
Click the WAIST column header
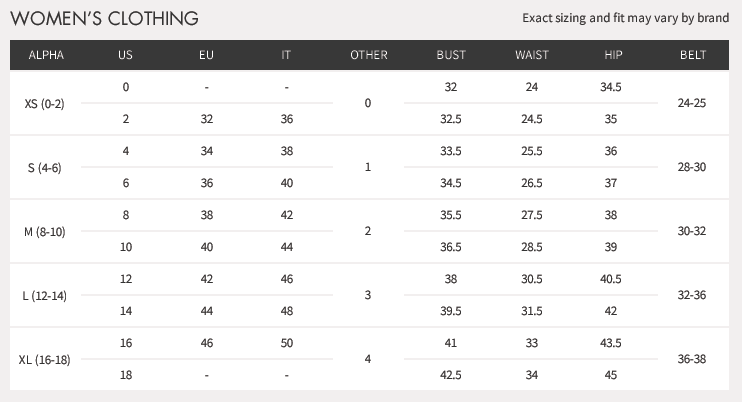pyautogui.click(x=532, y=55)
